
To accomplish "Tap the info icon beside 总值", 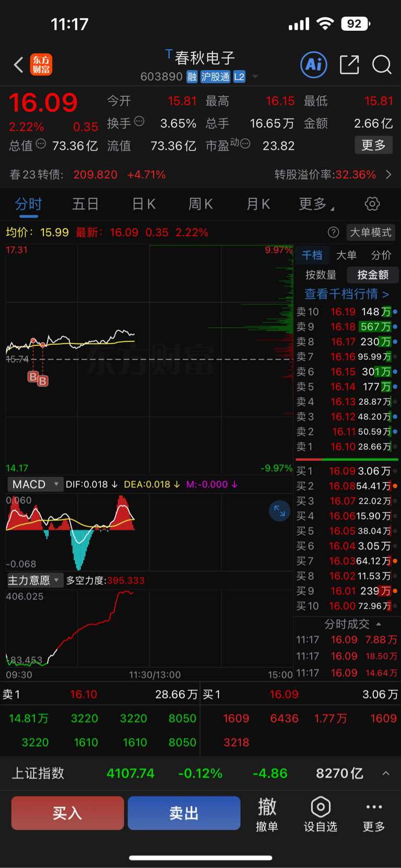I will tap(41, 144).
